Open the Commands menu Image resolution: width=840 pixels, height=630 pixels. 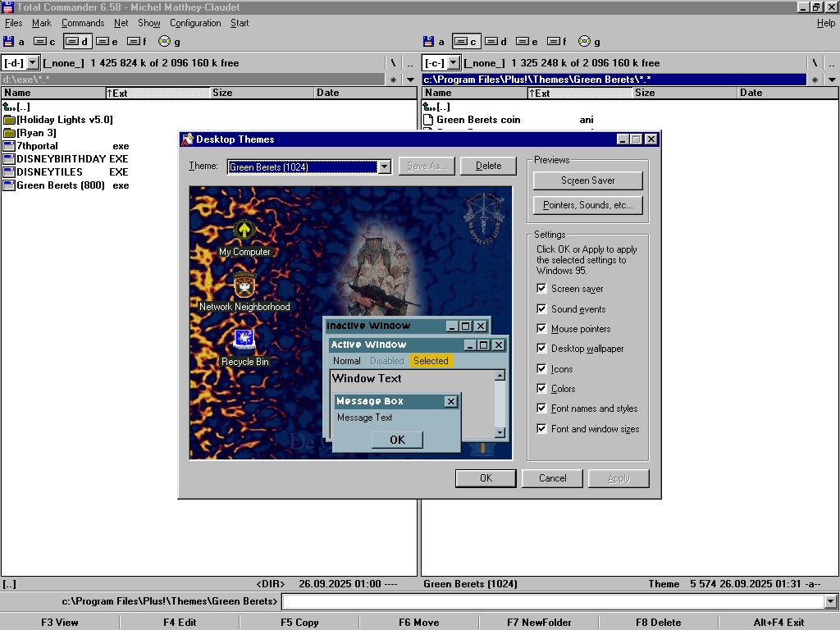(x=83, y=23)
